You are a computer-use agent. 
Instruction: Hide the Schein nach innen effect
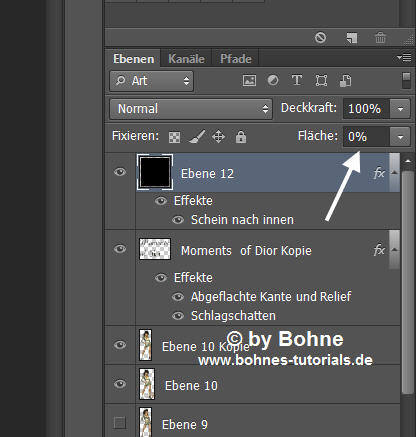click(x=178, y=220)
